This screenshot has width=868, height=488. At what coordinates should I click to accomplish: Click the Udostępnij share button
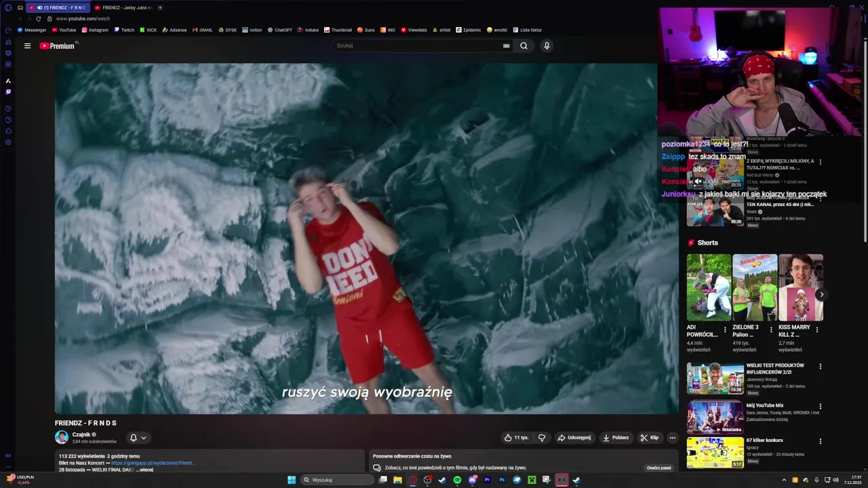click(574, 438)
